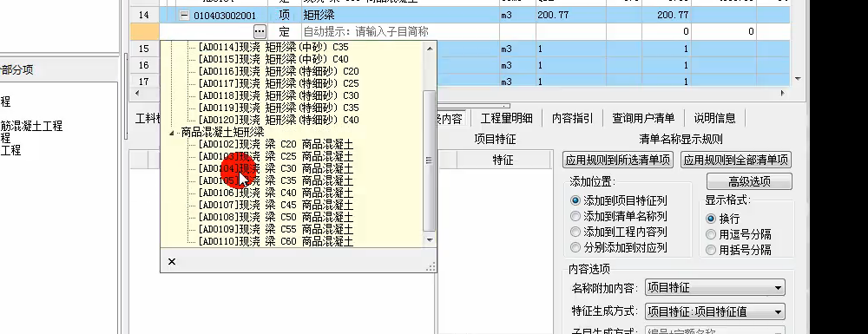This screenshot has width=868, height=334.
Task: Select [AD0117]现浇 矩形梁(特细砂) C25
Action: coord(279,83)
